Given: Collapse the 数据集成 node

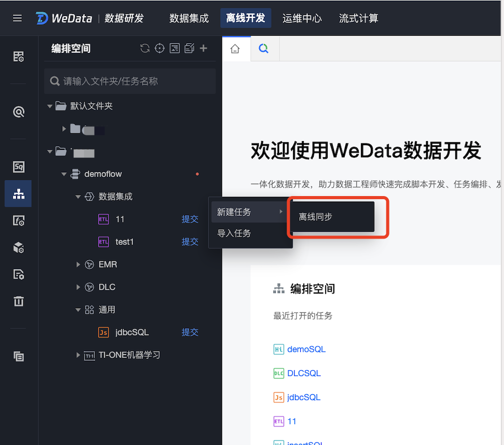Looking at the screenshot, I should [78, 197].
